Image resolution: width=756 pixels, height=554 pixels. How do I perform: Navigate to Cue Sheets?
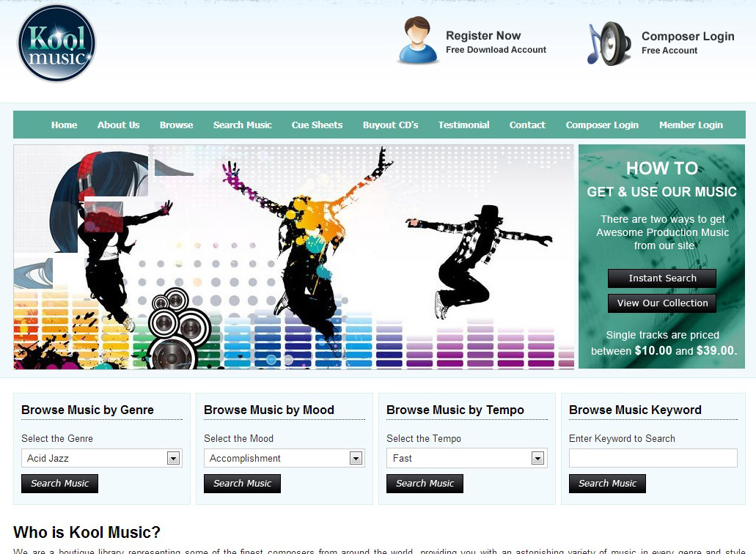[318, 125]
